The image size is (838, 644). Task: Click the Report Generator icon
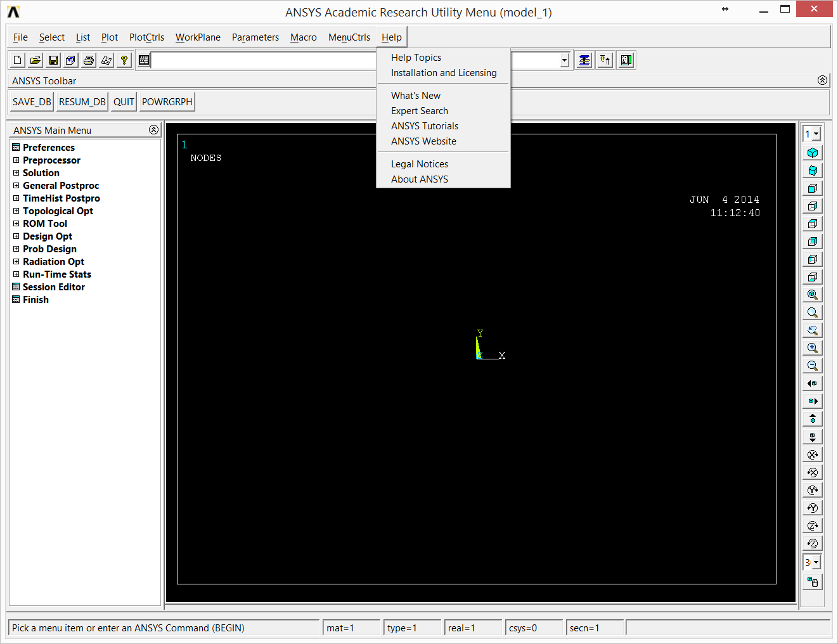106,60
